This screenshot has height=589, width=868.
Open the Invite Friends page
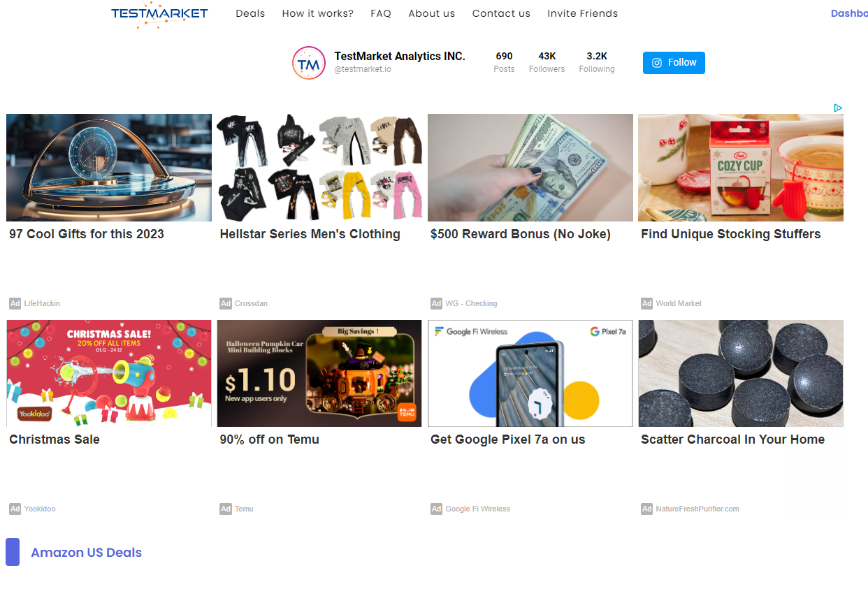click(x=583, y=13)
